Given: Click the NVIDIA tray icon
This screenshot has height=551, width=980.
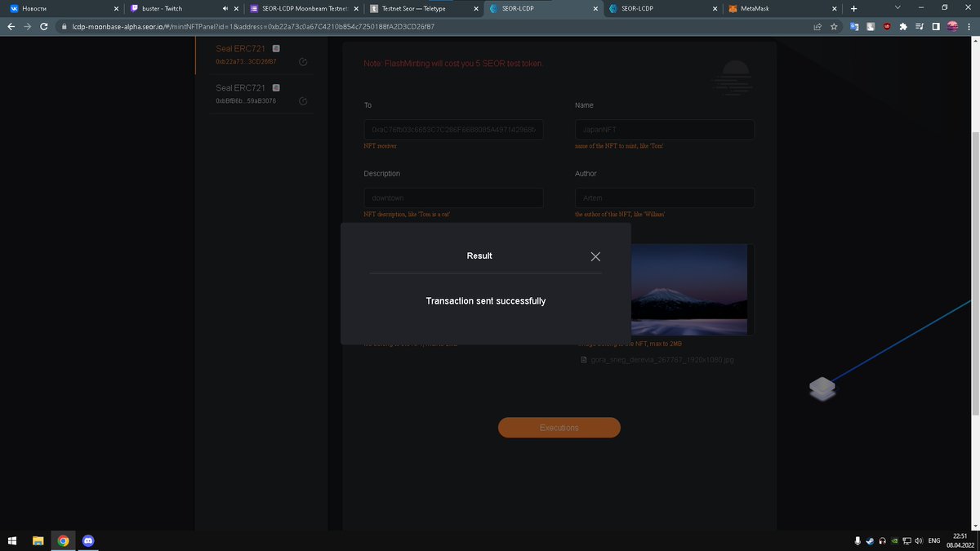Looking at the screenshot, I should (x=895, y=541).
